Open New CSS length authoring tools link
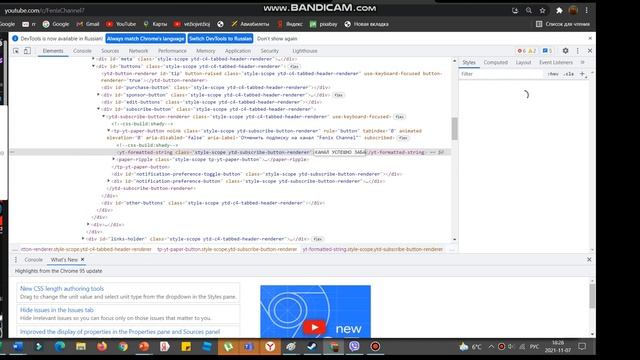This screenshot has height=360, width=640. pos(62,289)
